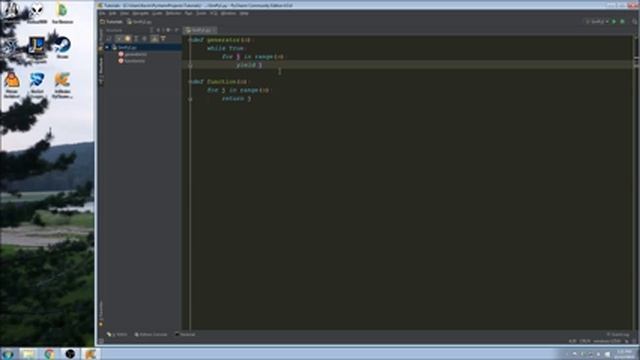640x360 pixels.
Task: Fold the function definition in gutter
Action: pos(190,82)
